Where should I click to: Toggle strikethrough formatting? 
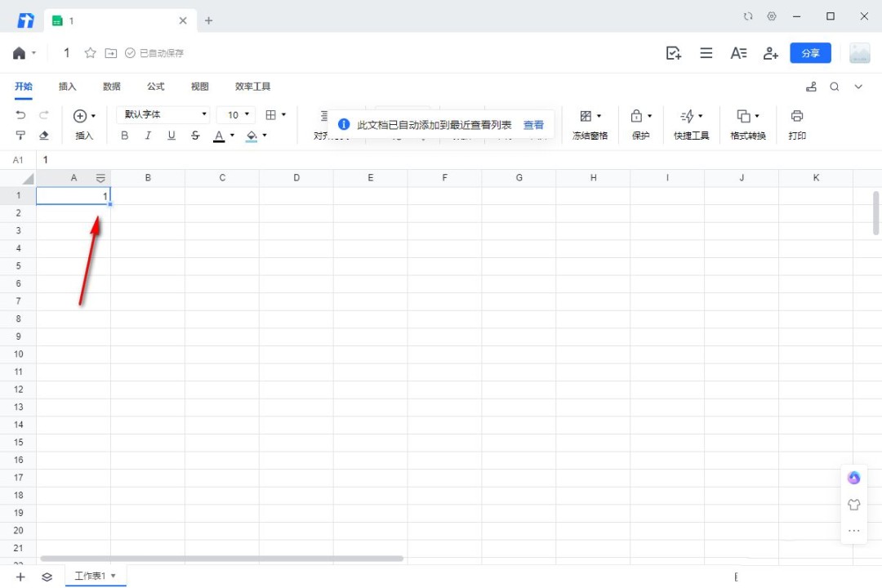[x=195, y=136]
